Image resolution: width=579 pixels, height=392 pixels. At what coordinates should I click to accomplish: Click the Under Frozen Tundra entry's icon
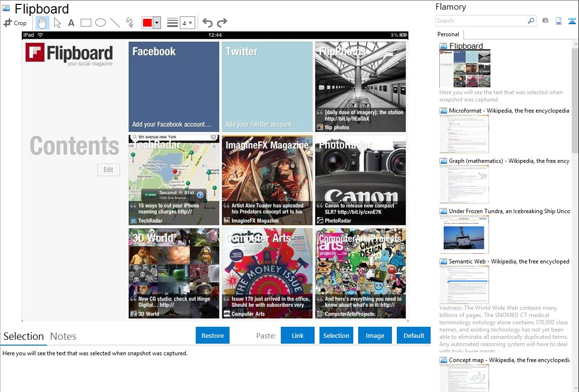click(x=443, y=211)
